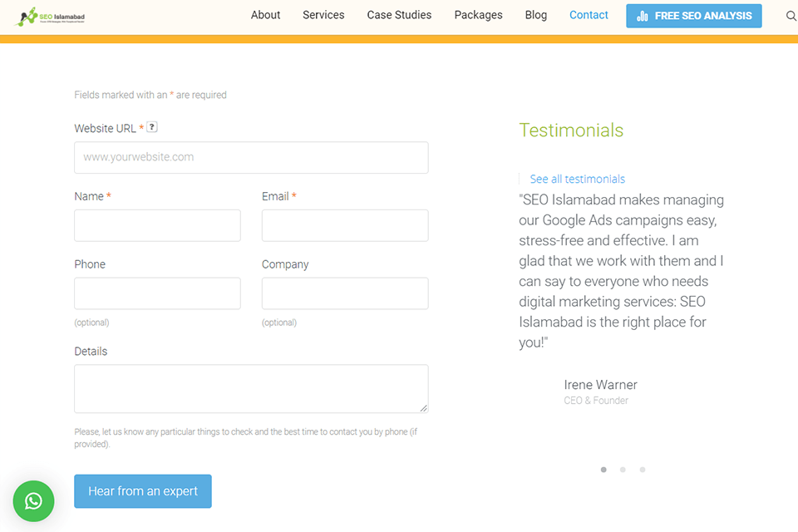This screenshot has height=532, width=798.
Task: Follow the See all testimonials link
Action: (x=577, y=180)
